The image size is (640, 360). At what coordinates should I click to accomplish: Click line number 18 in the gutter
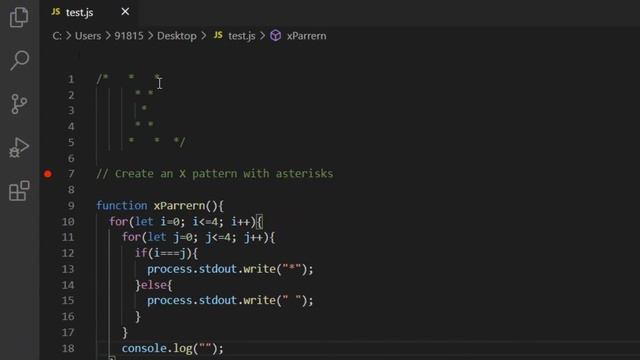pyautogui.click(x=68, y=349)
